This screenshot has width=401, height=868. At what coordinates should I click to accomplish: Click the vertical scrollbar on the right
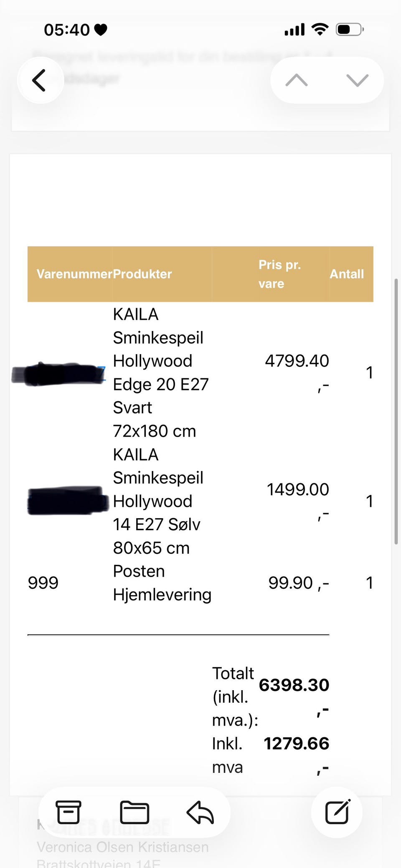(x=396, y=411)
